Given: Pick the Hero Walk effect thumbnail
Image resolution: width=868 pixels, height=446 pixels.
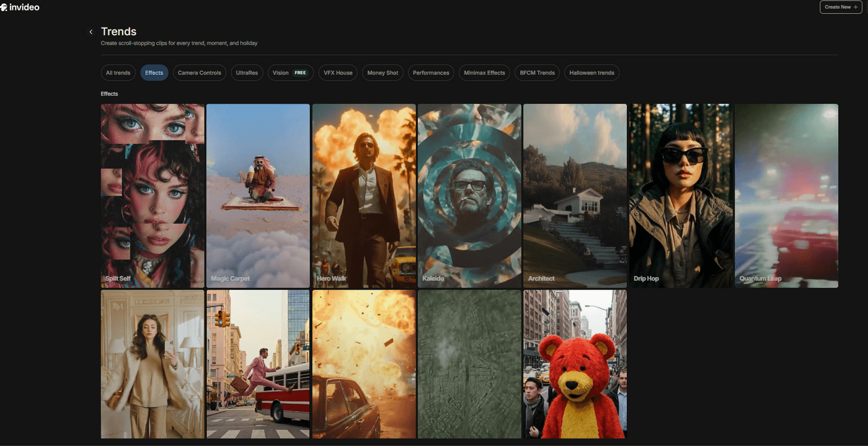Looking at the screenshot, I should click(364, 195).
